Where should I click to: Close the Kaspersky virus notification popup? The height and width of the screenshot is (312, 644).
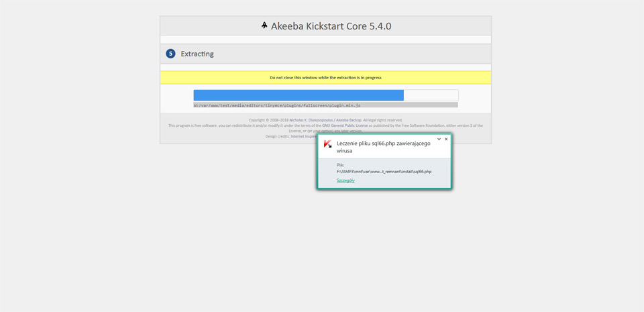coord(446,139)
